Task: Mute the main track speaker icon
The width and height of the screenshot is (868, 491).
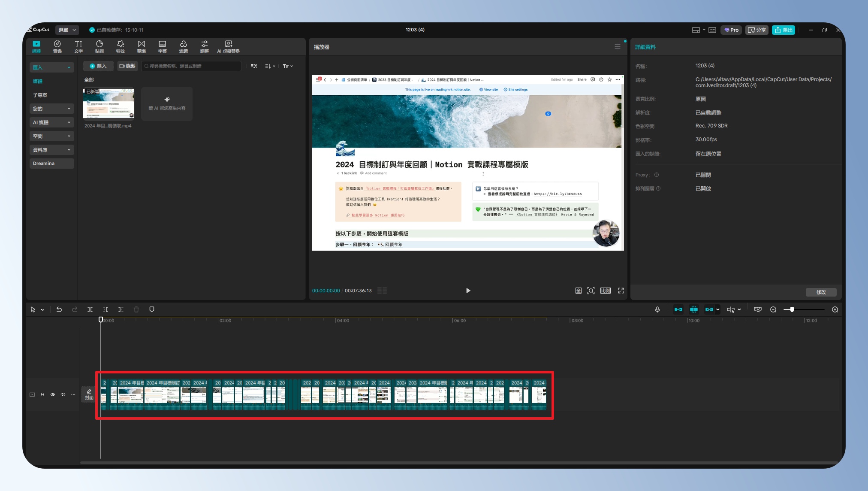Action: pos(63,394)
